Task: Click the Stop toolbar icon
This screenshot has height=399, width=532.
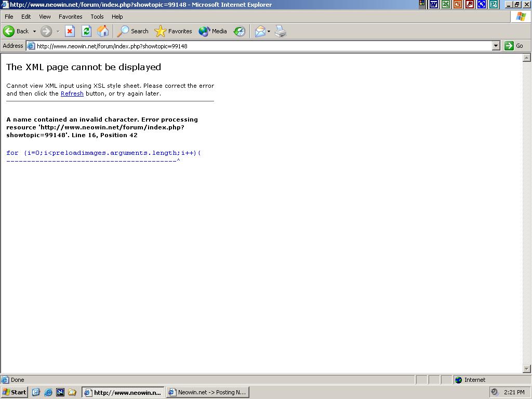Action: coord(70,31)
